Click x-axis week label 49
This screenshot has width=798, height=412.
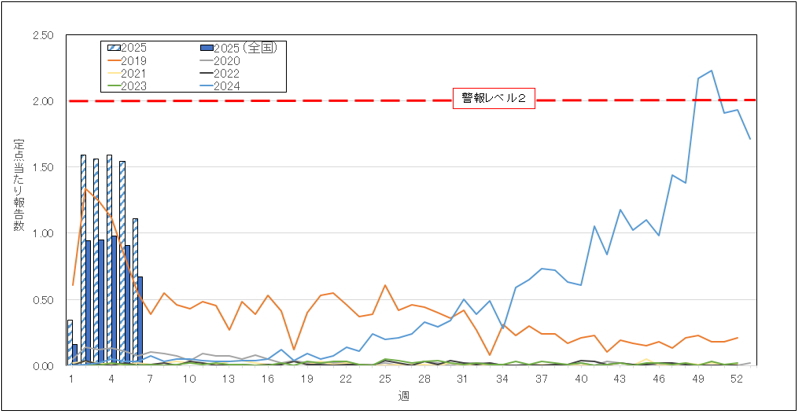tap(699, 379)
